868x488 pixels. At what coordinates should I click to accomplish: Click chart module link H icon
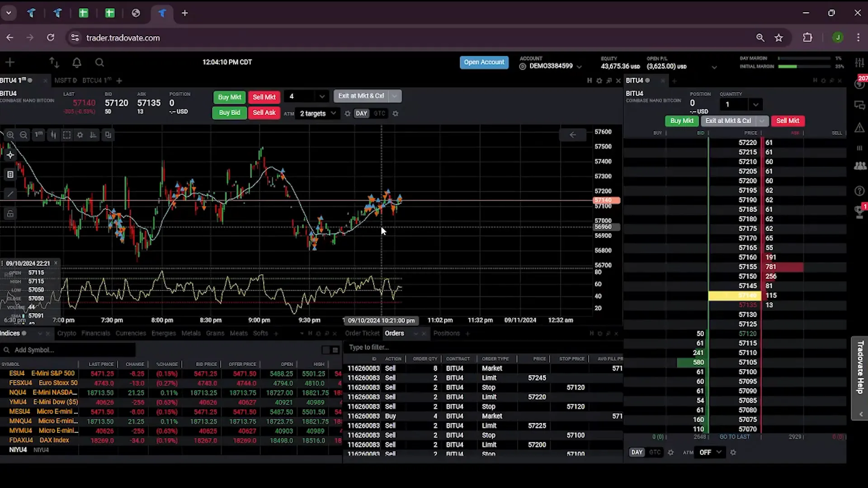[x=589, y=80]
